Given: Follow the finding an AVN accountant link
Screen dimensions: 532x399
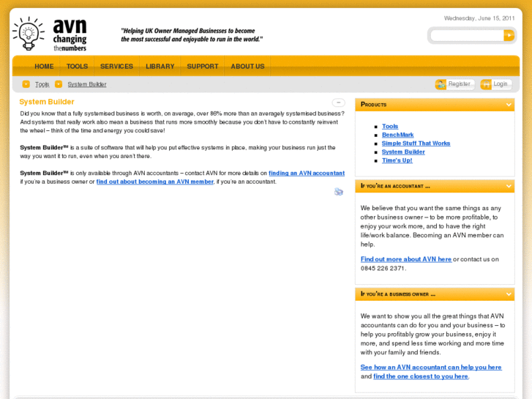Looking at the screenshot, I should click(307, 174).
